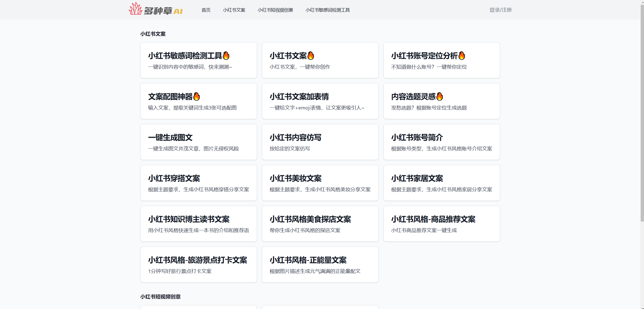The image size is (644, 309).
Task: Click flame icon on 小红书账号定位分析 card
Action: [x=462, y=55]
